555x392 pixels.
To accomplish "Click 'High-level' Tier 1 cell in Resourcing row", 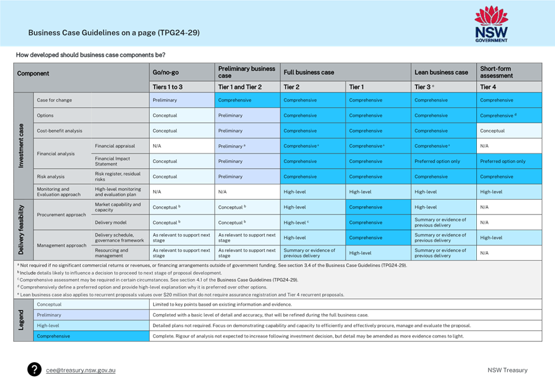I will point(378,252).
